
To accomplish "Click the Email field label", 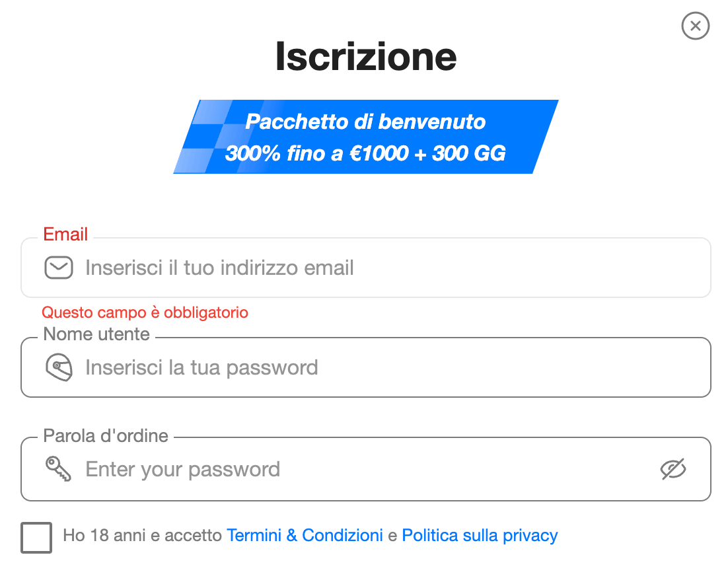I will 65,234.
